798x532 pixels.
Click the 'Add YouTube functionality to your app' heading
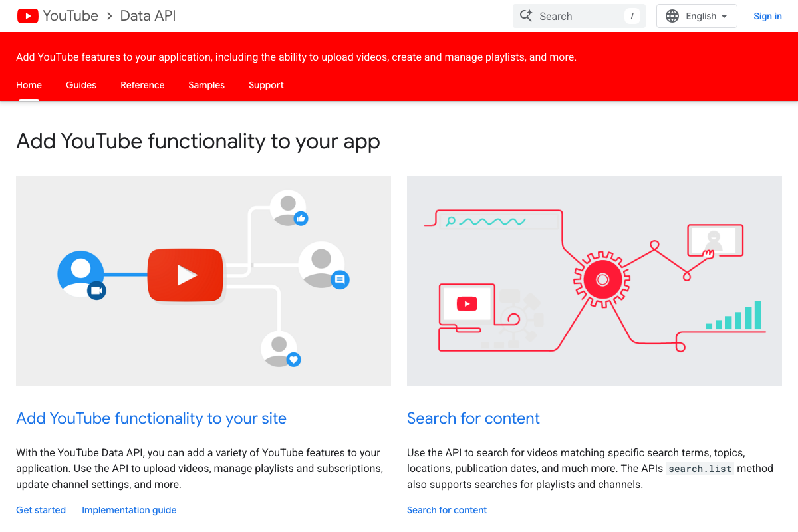(x=198, y=141)
